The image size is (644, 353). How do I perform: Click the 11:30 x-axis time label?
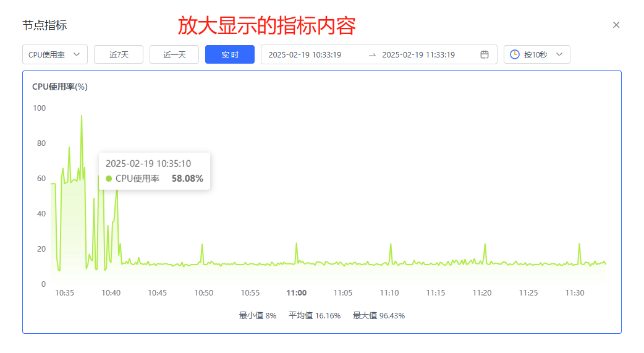[575, 293]
